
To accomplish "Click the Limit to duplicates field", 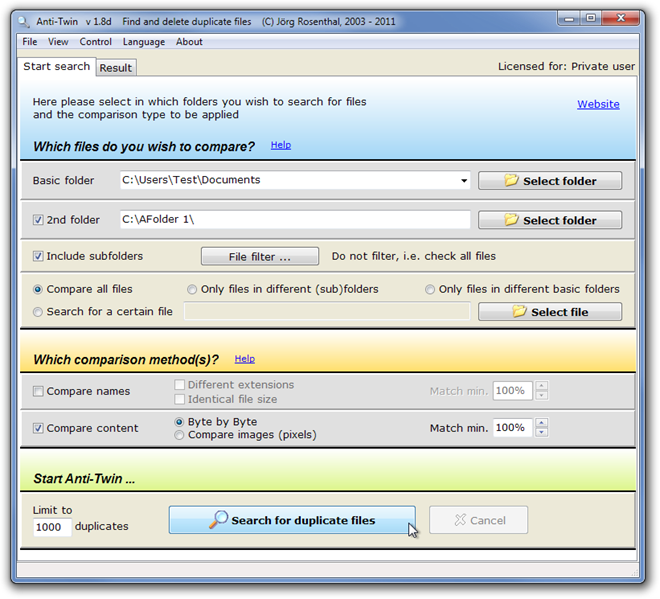I will tap(52, 527).
